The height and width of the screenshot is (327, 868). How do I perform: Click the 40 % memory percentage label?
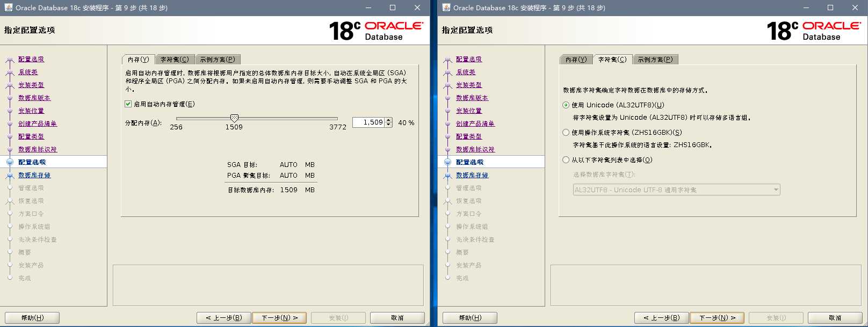406,123
